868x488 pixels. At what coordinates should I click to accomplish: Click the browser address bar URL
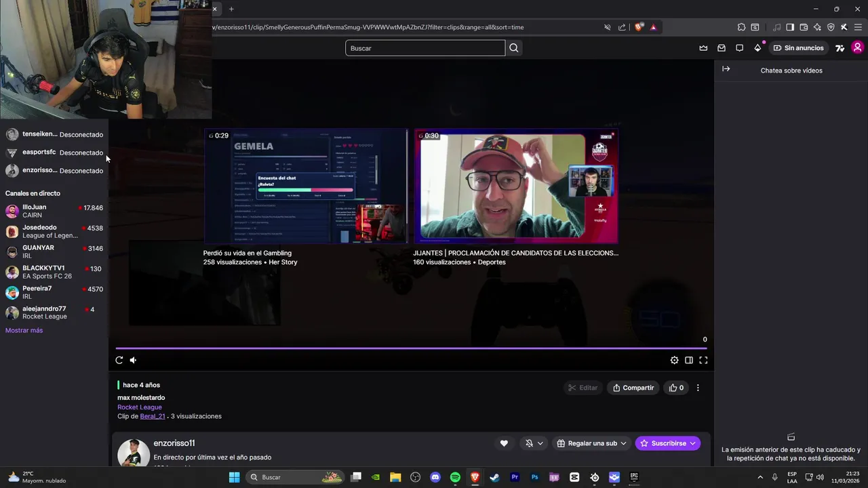(368, 27)
